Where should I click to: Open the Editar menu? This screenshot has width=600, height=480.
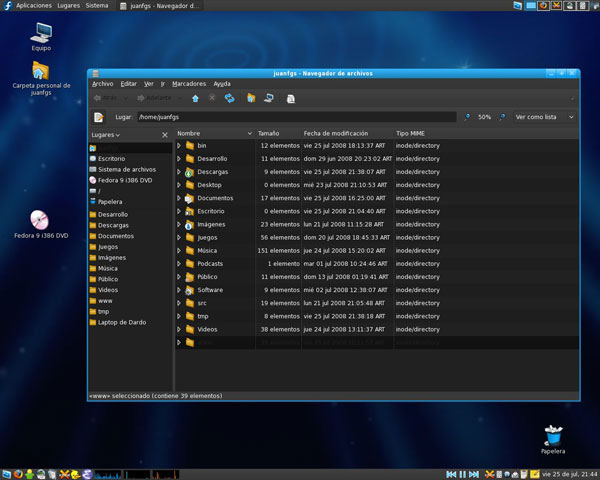coord(129,83)
